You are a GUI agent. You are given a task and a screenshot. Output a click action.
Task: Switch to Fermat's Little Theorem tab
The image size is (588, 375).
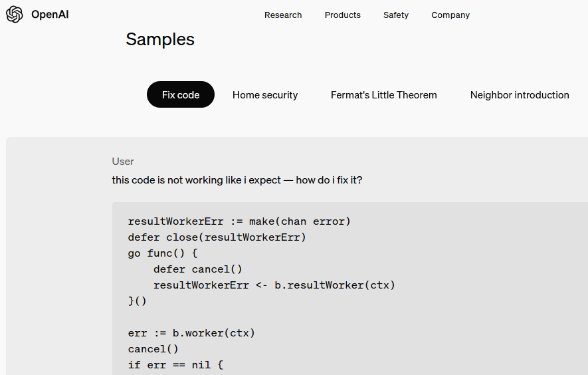pos(383,95)
